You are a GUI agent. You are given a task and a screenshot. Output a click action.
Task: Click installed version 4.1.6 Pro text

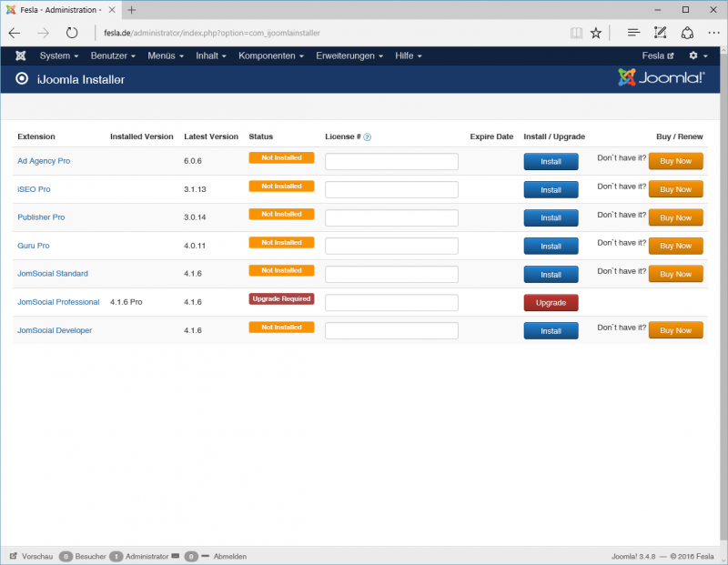pyautogui.click(x=126, y=302)
